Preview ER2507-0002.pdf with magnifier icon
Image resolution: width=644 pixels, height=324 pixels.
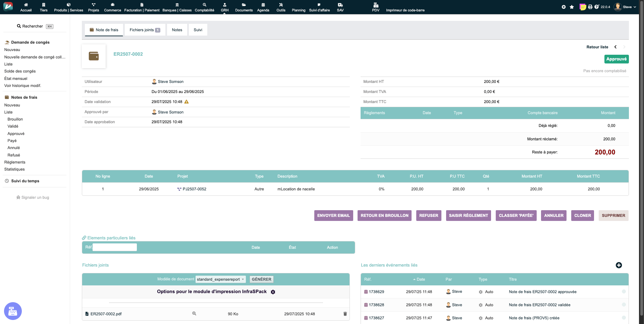click(194, 314)
